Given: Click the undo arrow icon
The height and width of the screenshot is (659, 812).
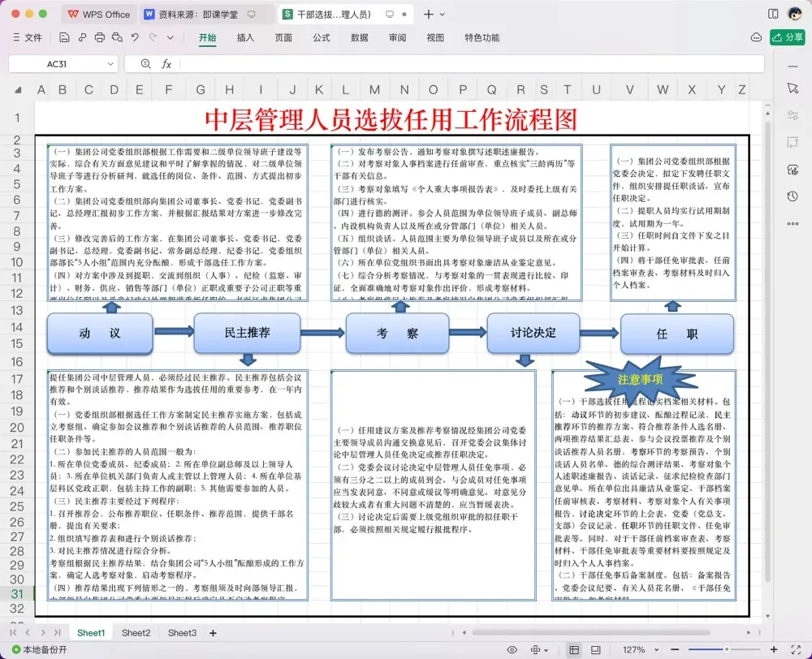Looking at the screenshot, I should pos(135,37).
